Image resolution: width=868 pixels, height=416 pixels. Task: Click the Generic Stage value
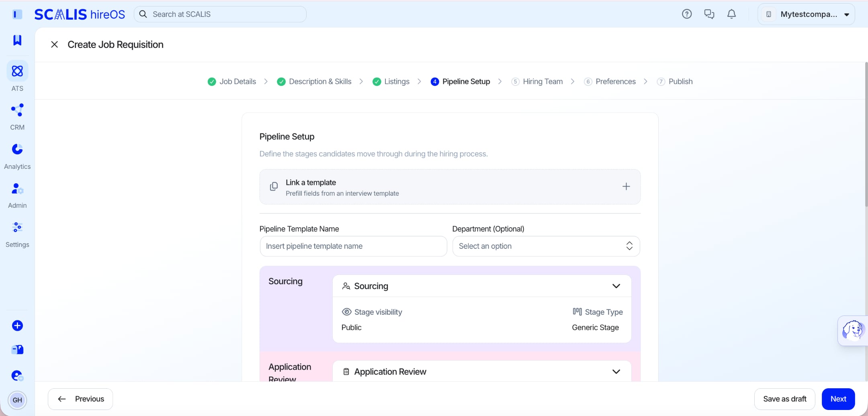[596, 328]
